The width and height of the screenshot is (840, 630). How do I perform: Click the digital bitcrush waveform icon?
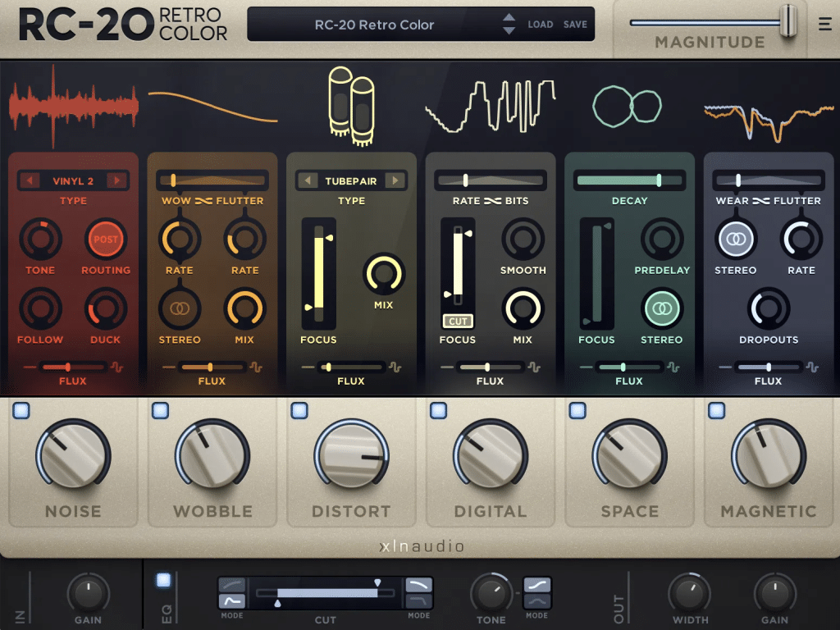point(490,105)
